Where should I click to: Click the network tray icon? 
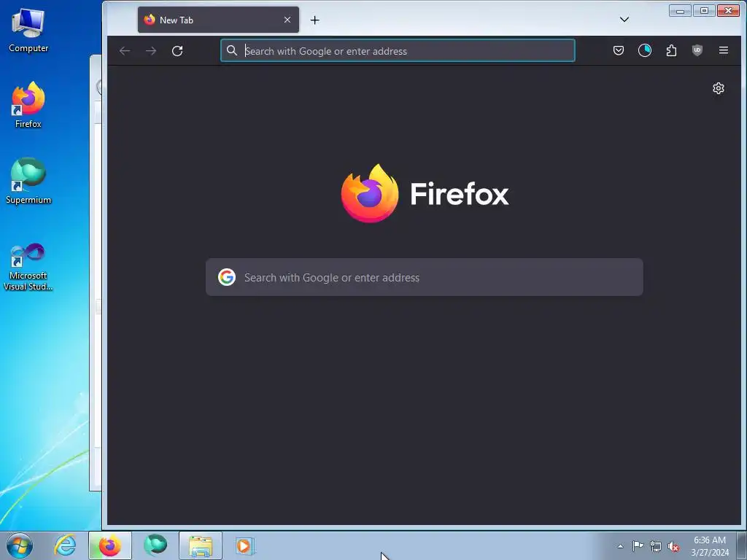(656, 546)
